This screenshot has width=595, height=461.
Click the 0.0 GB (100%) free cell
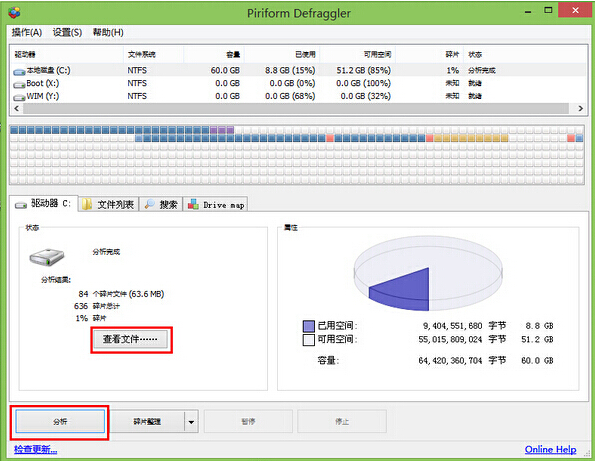coord(364,83)
